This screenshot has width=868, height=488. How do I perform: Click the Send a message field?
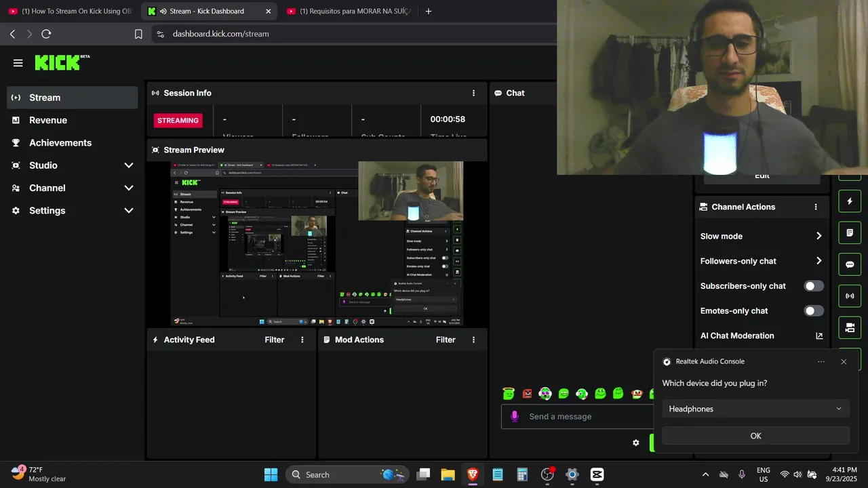pos(576,416)
